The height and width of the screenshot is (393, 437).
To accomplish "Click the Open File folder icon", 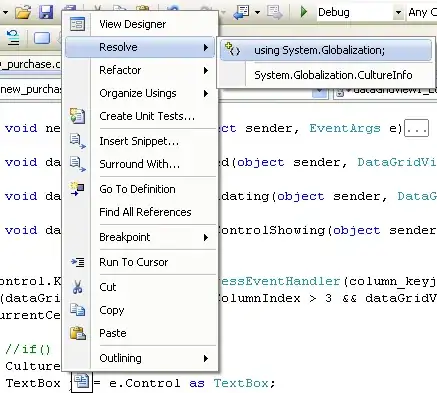I will (x=23, y=12).
